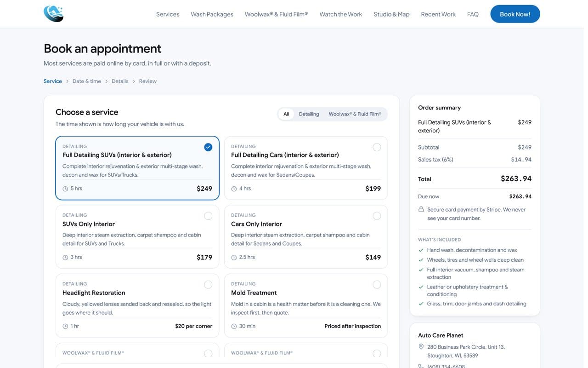The height and width of the screenshot is (368, 588).
Task: Go to Woolwax® & Fluid Film® nav page
Action: tap(277, 14)
